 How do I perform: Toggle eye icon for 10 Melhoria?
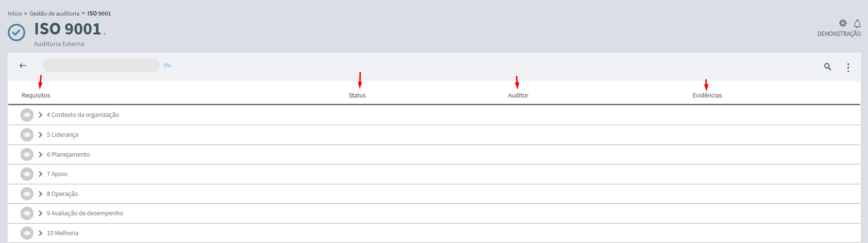coord(27,233)
